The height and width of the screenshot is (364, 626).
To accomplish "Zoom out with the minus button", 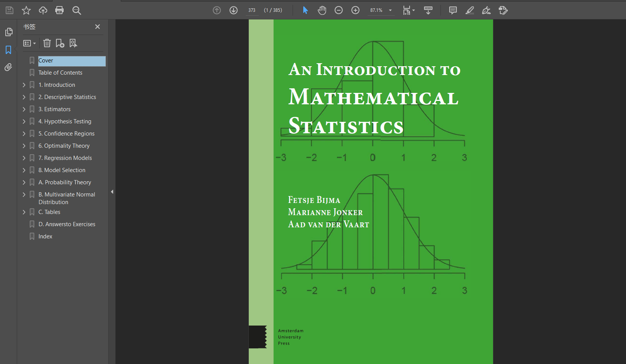I will 339,10.
